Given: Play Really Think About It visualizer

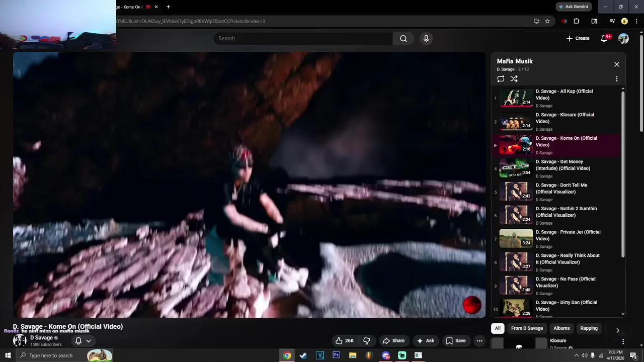Looking at the screenshot, I should [557, 262].
